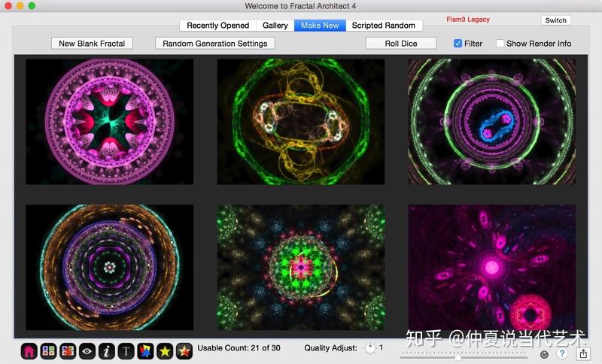Click the pink home icon

pos(29,350)
